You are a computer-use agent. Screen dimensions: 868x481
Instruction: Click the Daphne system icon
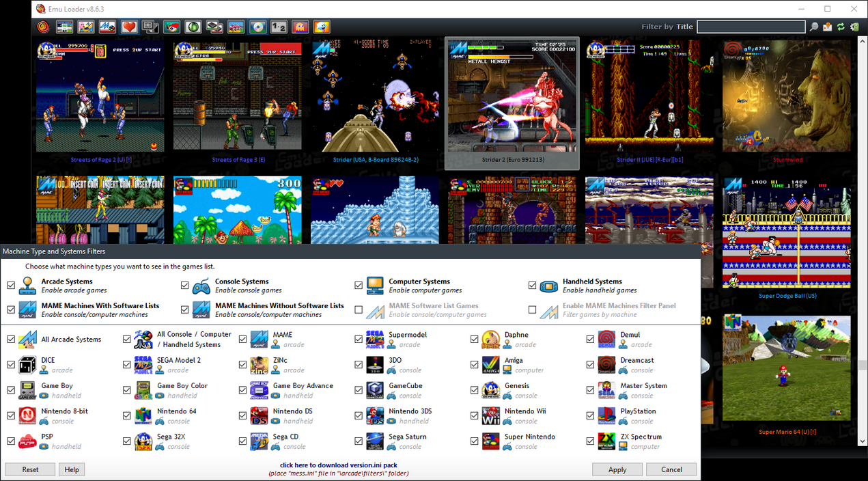coord(491,340)
